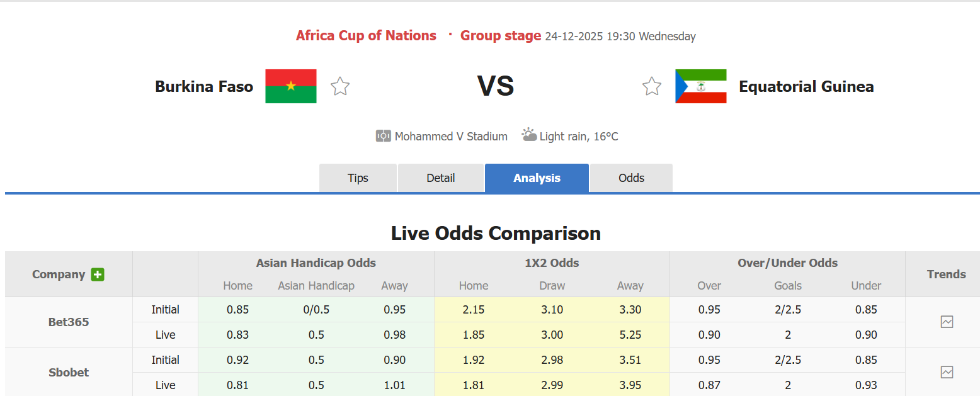This screenshot has height=396, width=980.
Task: Click the light rain weather icon
Action: coord(529,134)
